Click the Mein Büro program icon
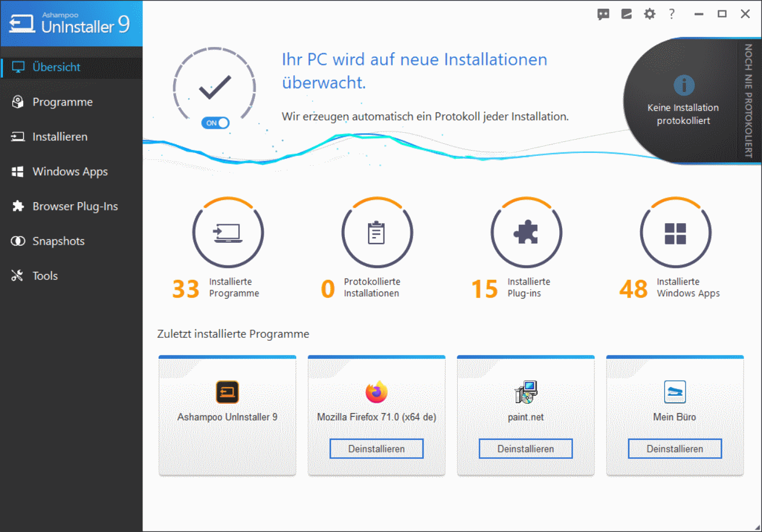The width and height of the screenshot is (762, 532). tap(675, 392)
